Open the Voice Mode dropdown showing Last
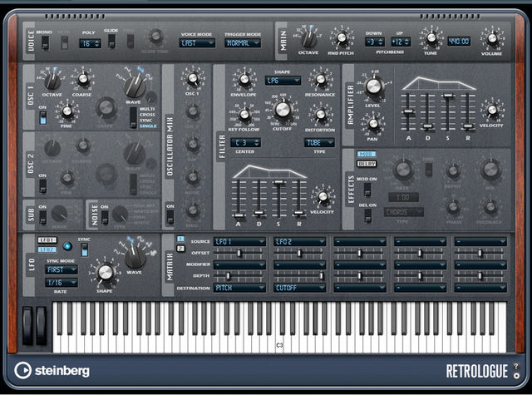This screenshot has width=532, height=395. click(197, 43)
